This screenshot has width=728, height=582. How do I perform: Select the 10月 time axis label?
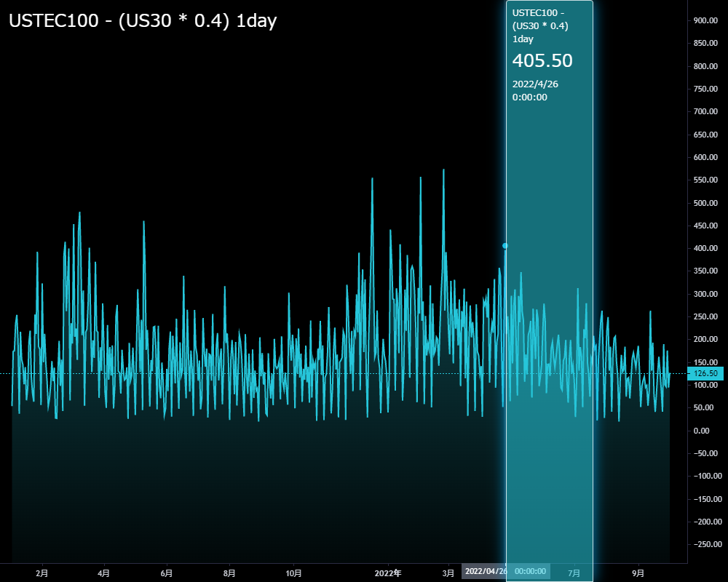pos(294,573)
